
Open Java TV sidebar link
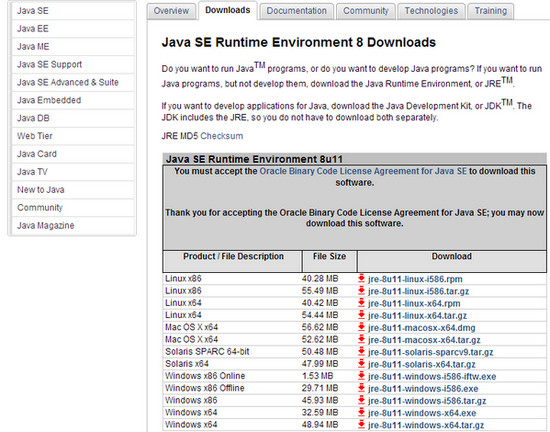click(73, 172)
